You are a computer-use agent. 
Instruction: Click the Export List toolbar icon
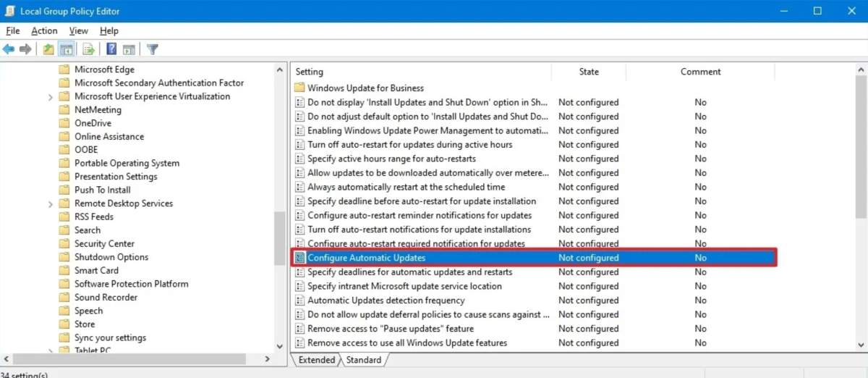89,49
